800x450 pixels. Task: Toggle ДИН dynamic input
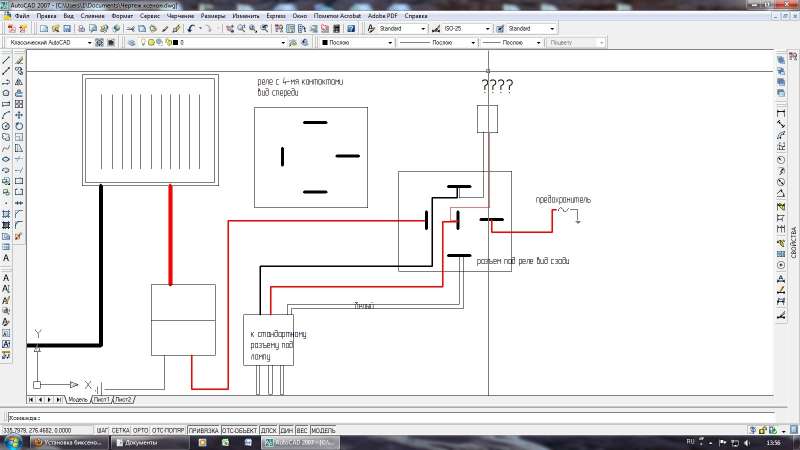(x=287, y=431)
